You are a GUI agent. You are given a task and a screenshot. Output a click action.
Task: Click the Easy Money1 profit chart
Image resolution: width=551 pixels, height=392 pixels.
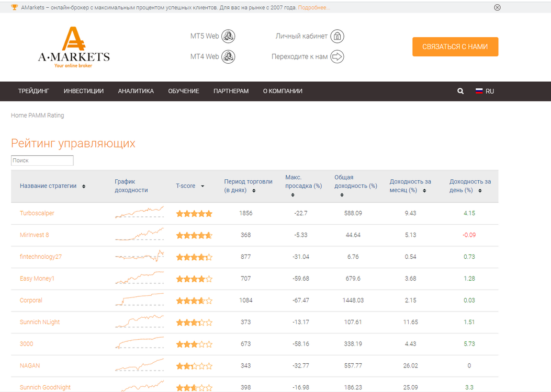[x=140, y=278]
